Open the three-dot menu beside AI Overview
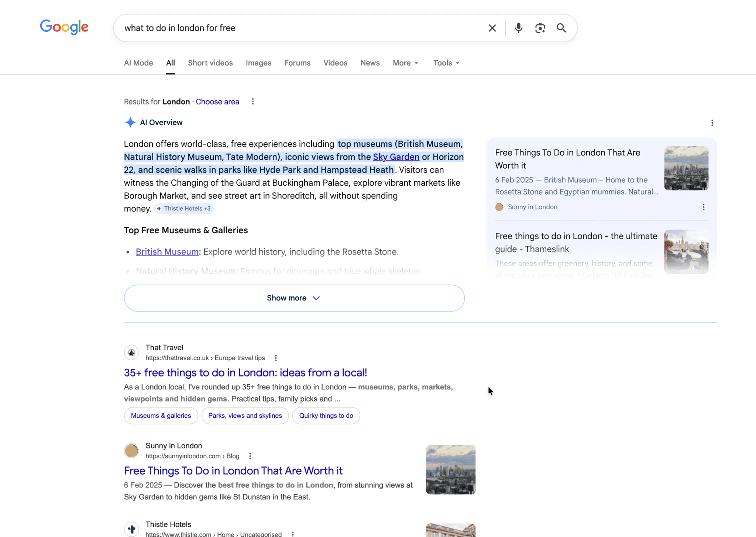 click(x=712, y=123)
